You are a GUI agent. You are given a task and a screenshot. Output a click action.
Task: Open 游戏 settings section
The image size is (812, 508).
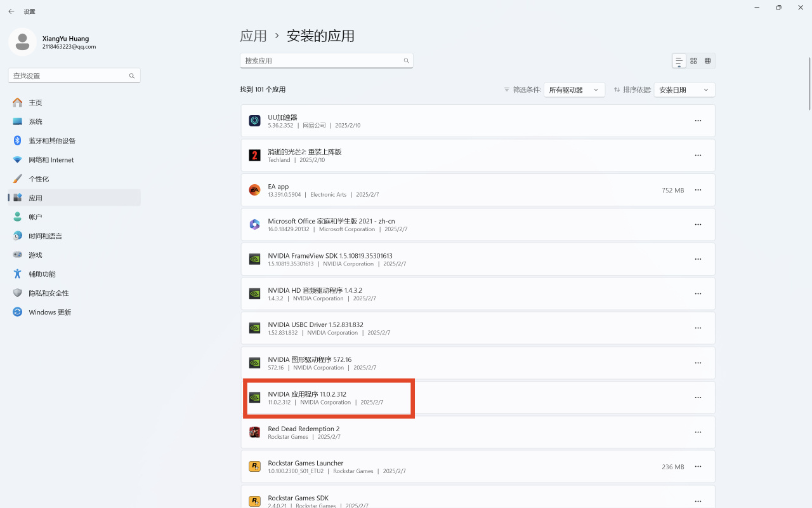tap(74, 255)
